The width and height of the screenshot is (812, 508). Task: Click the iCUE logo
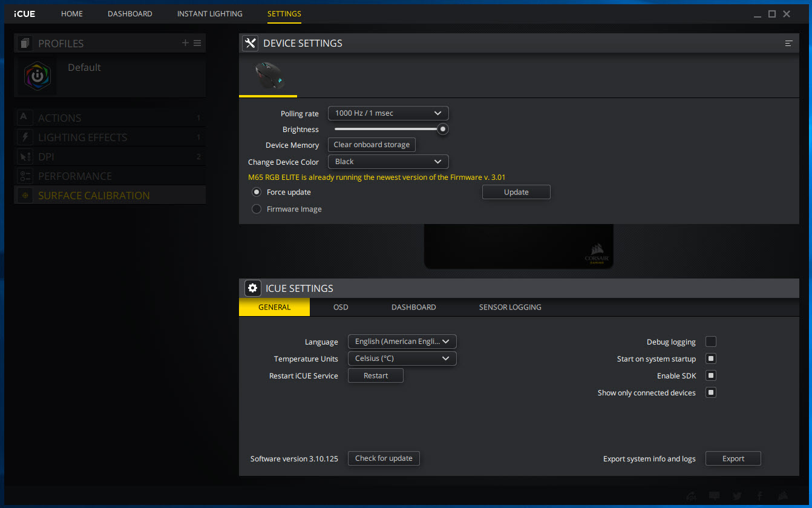click(25, 13)
